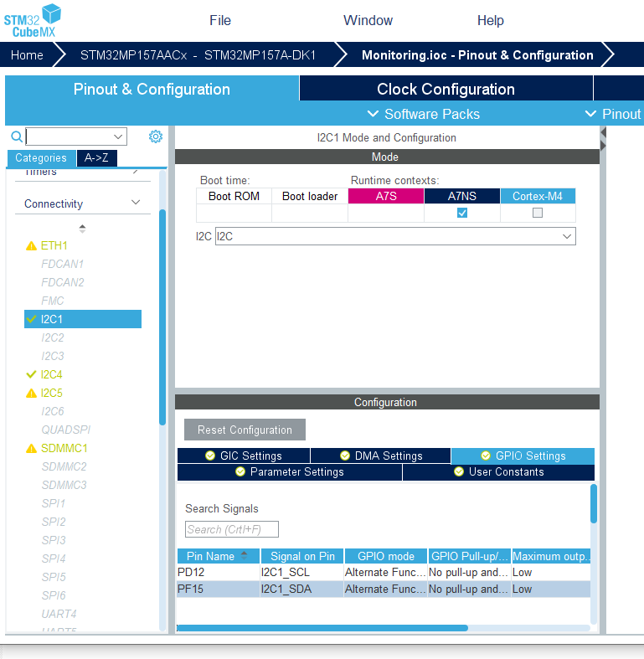Open the DMA Settings tab
644x659 pixels.
pos(381,456)
